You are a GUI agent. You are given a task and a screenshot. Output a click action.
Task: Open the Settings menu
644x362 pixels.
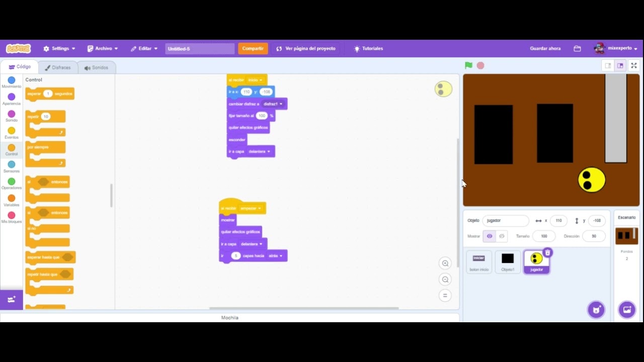(59, 49)
